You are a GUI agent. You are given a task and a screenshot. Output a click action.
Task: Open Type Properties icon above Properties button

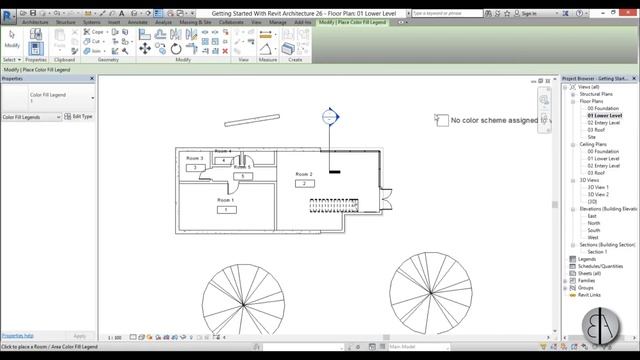click(36, 33)
